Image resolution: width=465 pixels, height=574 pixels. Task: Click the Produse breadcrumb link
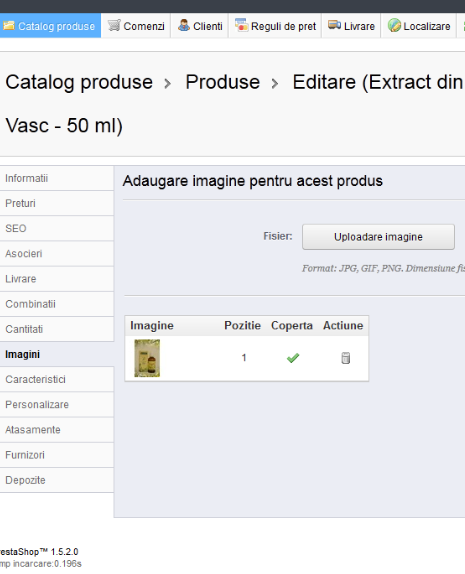click(223, 82)
